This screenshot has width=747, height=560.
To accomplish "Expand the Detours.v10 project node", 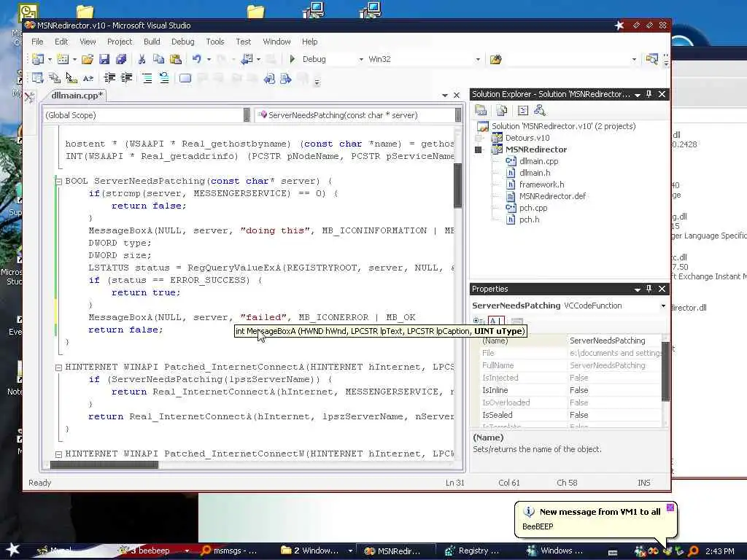I will pyautogui.click(x=479, y=138).
